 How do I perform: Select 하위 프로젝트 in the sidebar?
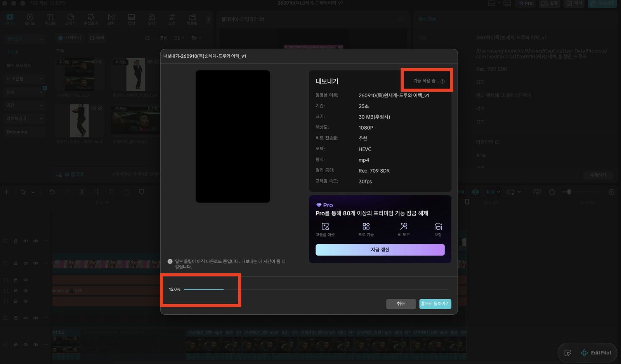coord(19,66)
